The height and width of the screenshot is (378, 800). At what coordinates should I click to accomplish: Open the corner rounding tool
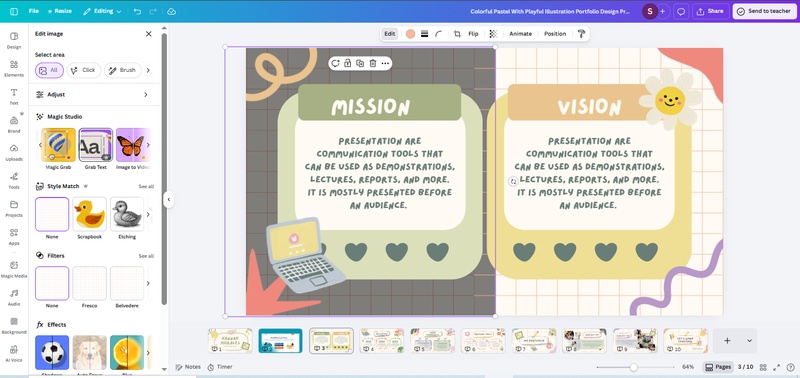click(x=438, y=34)
